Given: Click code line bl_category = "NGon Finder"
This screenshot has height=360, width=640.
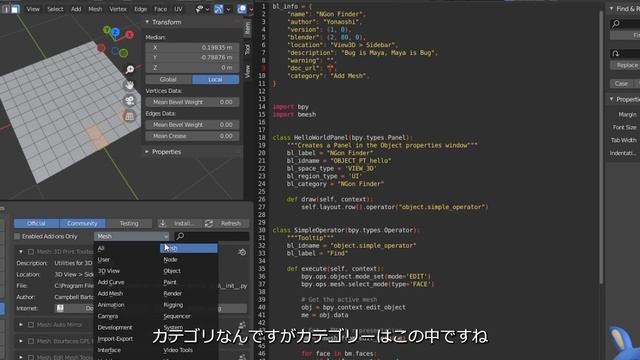Looking at the screenshot, I should [335, 184].
